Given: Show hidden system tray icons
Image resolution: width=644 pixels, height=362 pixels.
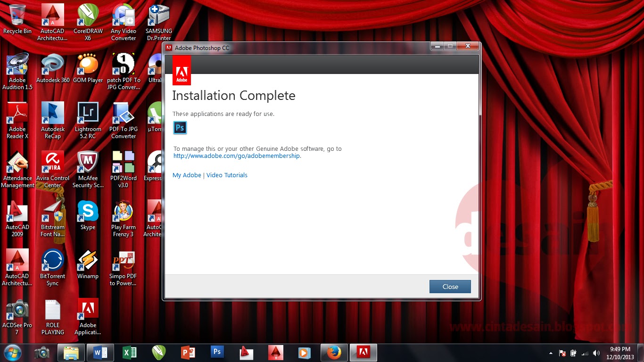Looking at the screenshot, I should [551, 353].
